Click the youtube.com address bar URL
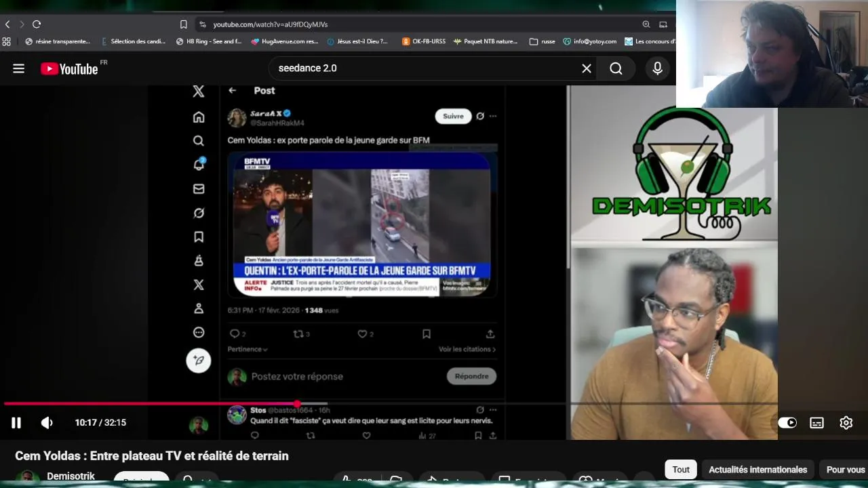This screenshot has width=868, height=488. 271,24
